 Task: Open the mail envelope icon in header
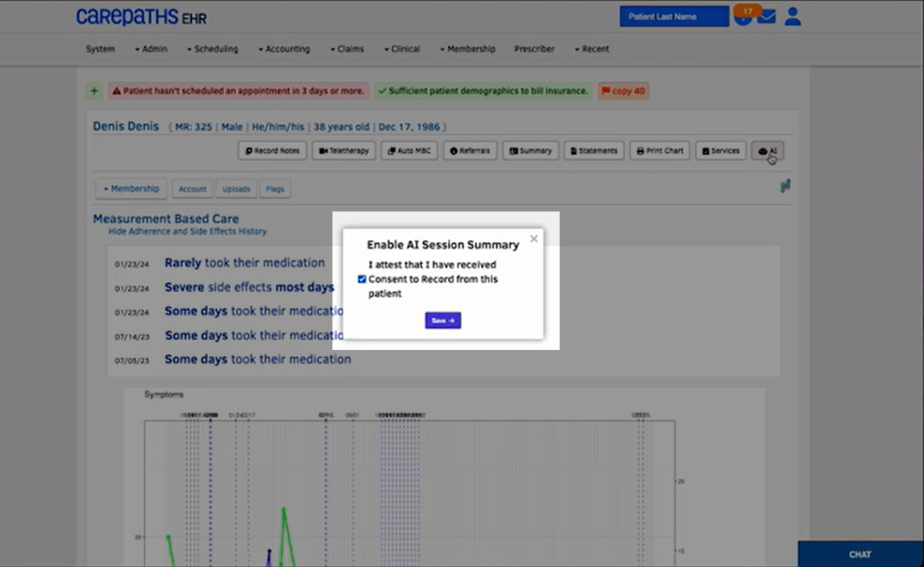[x=766, y=17]
